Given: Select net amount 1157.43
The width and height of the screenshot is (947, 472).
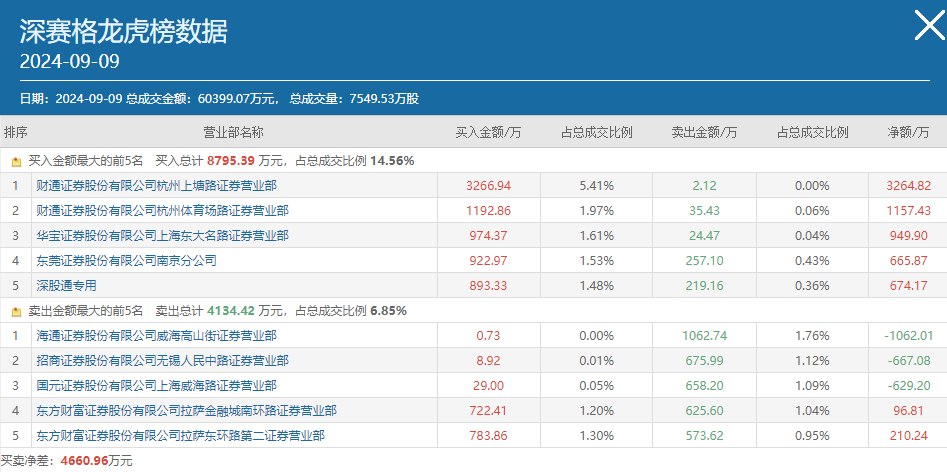Looking at the screenshot, I should (908, 211).
